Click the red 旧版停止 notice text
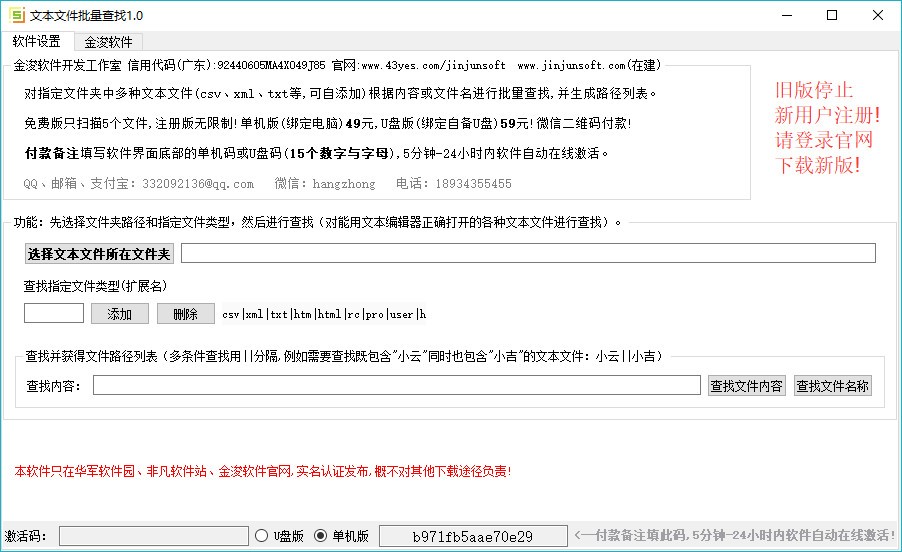 pos(813,90)
